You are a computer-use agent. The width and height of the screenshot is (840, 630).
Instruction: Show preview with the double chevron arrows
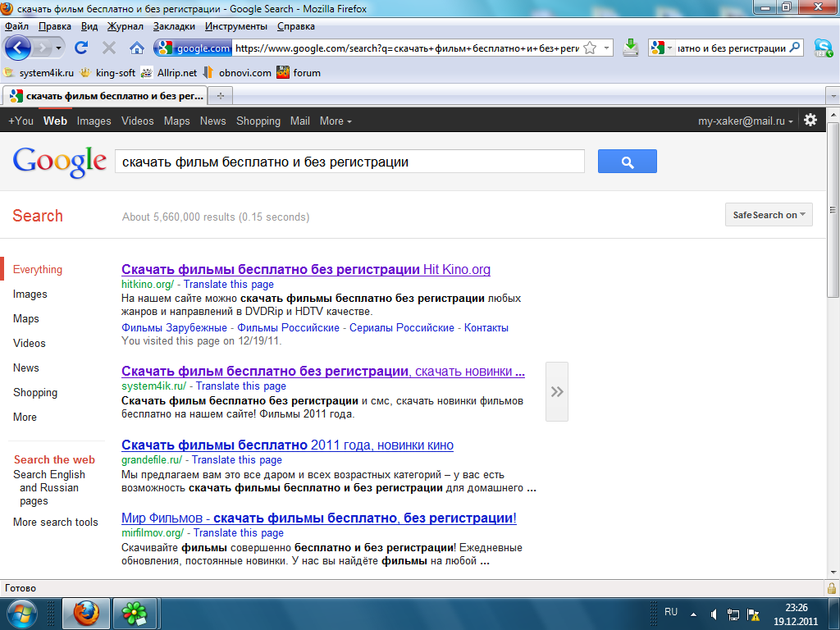coord(557,391)
